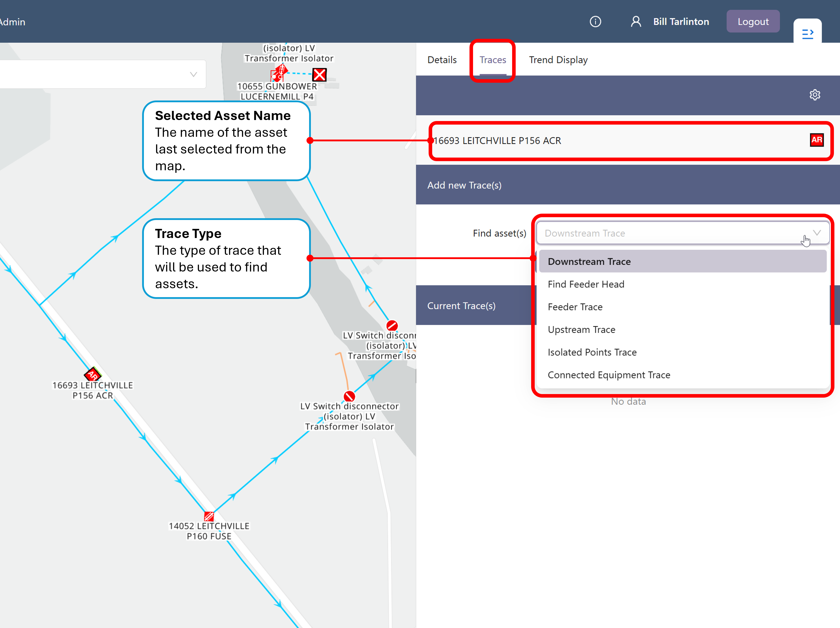Click the Logout button

tap(753, 22)
